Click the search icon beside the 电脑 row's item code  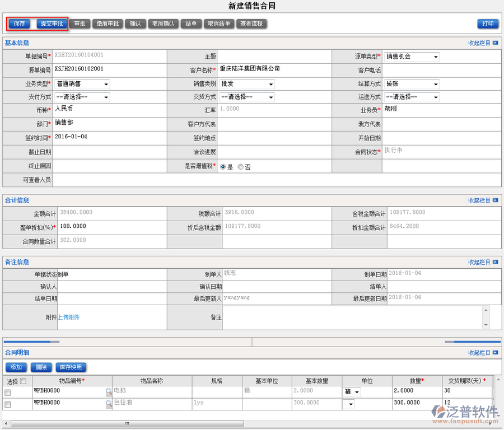click(109, 392)
